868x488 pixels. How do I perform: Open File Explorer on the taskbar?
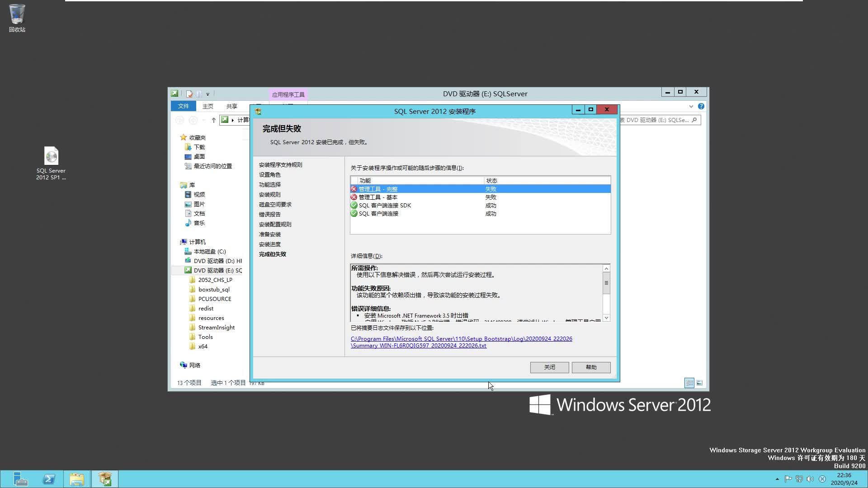click(x=77, y=479)
